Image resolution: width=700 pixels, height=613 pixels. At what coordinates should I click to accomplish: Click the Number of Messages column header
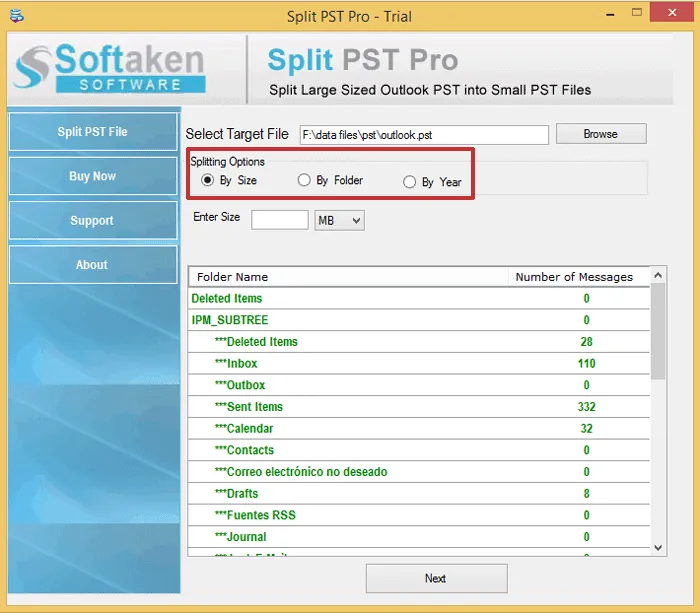click(579, 277)
